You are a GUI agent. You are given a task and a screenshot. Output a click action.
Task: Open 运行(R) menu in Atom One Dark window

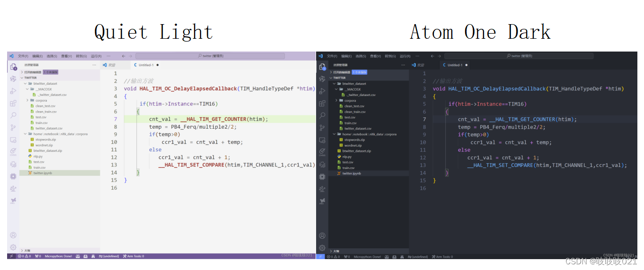(x=405, y=56)
